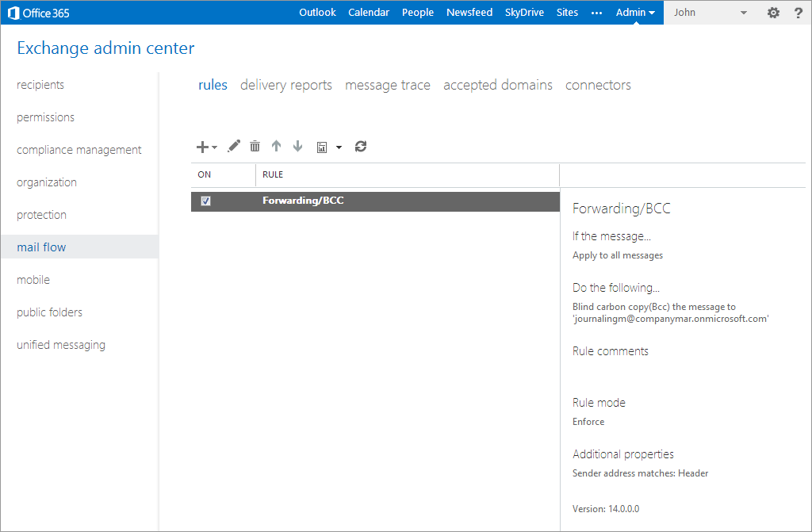812x532 pixels.
Task: Switch to the message trace tab
Action: pyautogui.click(x=388, y=85)
